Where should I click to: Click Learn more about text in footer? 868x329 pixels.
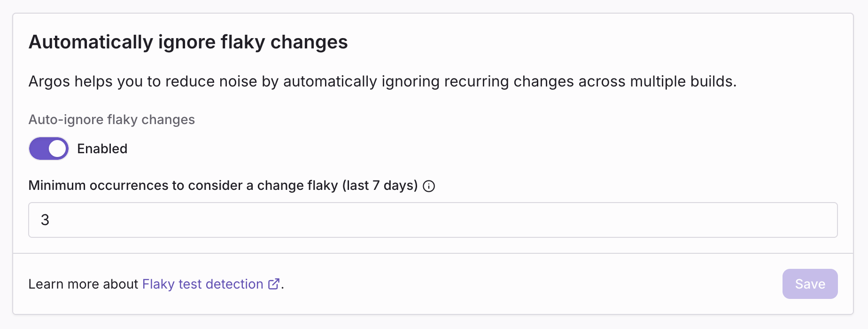(85, 284)
